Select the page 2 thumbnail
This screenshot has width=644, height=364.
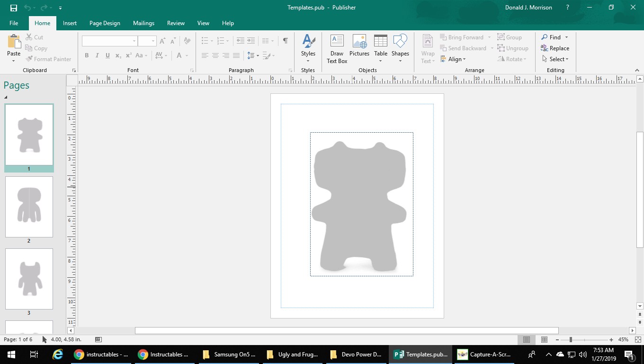click(29, 207)
